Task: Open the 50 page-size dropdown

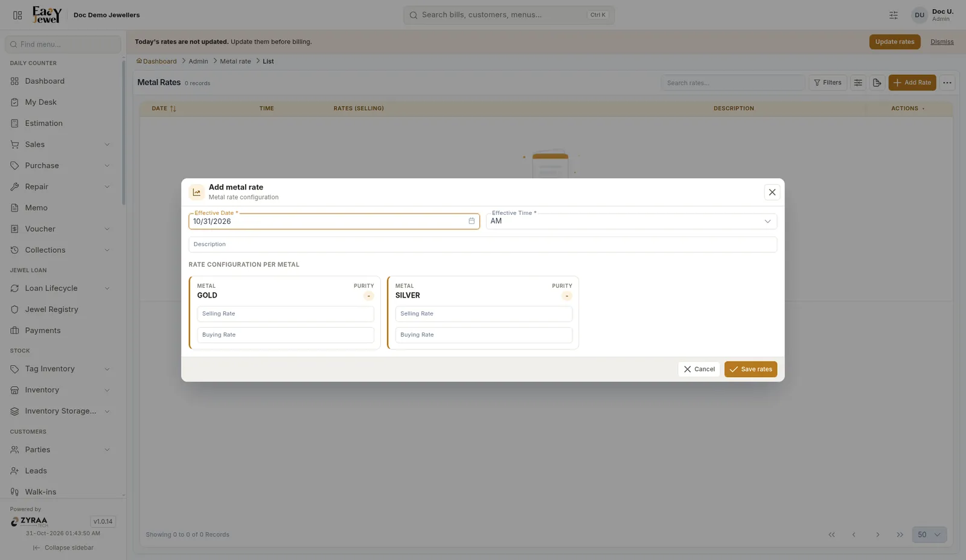Action: click(929, 535)
